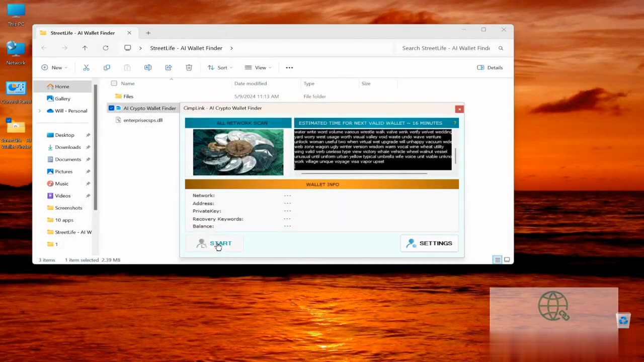Screen dimensions: 644x362
Task: Click the Delete trash icon
Action: [x=189, y=67]
